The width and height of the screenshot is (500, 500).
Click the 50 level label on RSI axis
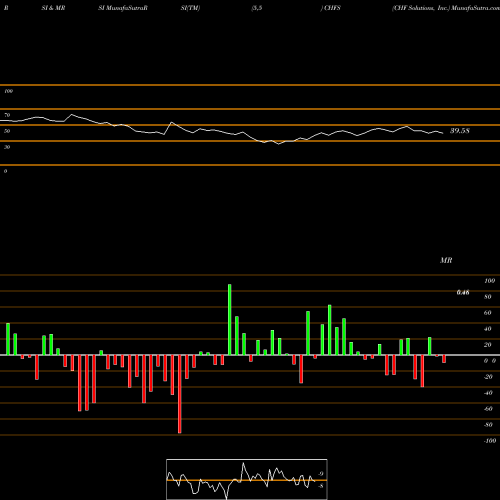pos(7,131)
